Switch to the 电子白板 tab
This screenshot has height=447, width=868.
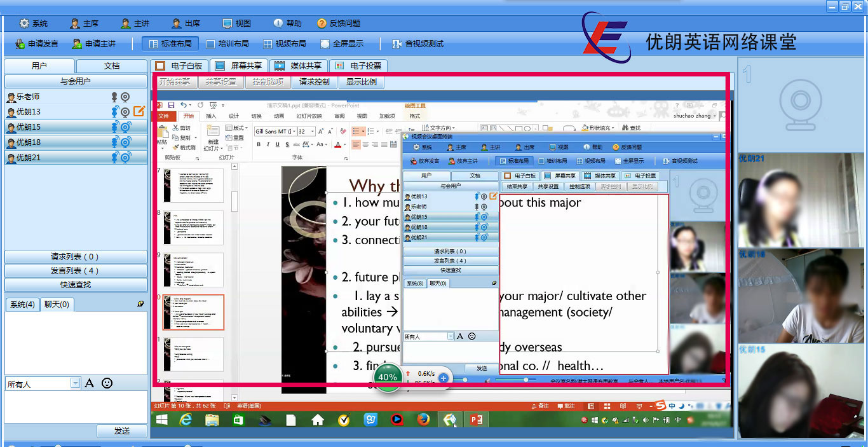point(179,65)
